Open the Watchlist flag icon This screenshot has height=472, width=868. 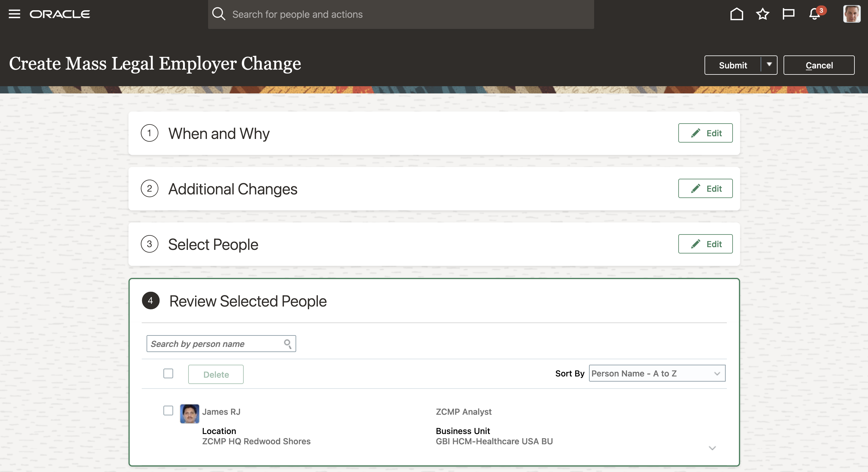click(x=788, y=14)
